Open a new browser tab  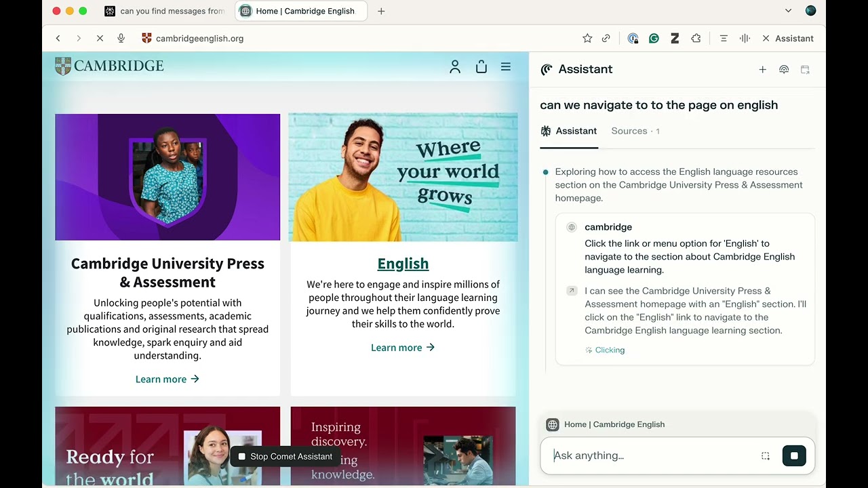pyautogui.click(x=381, y=11)
